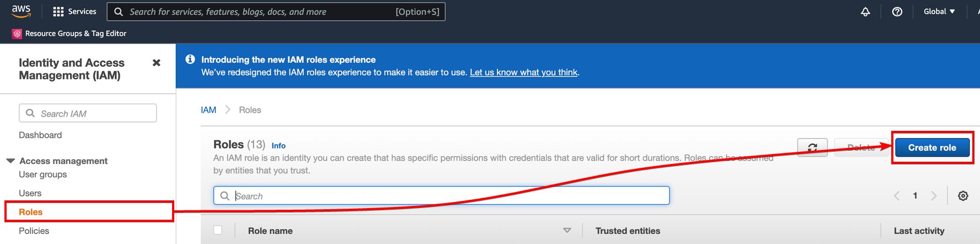Click the Create role button
The height and width of the screenshot is (244, 980).
point(932,147)
